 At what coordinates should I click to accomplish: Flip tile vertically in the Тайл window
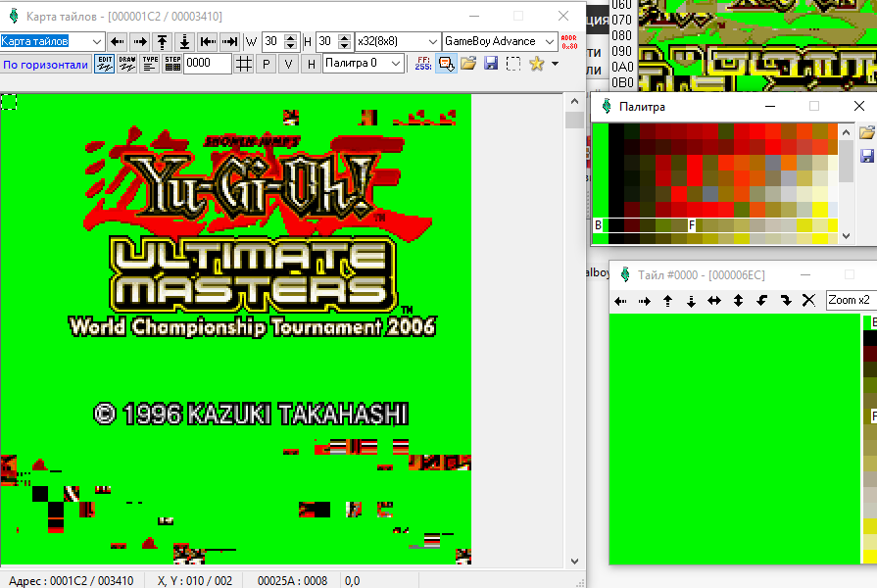point(738,301)
